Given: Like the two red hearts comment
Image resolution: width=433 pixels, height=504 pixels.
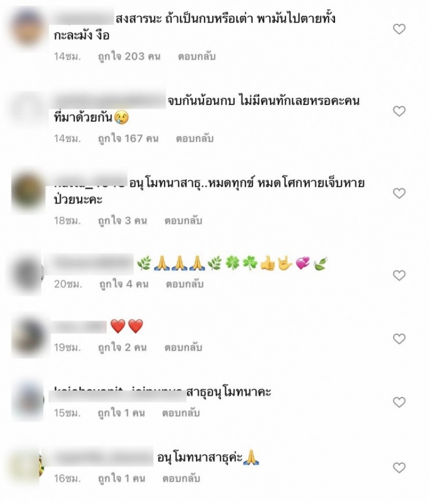Looking at the screenshot, I should pyautogui.click(x=399, y=339).
